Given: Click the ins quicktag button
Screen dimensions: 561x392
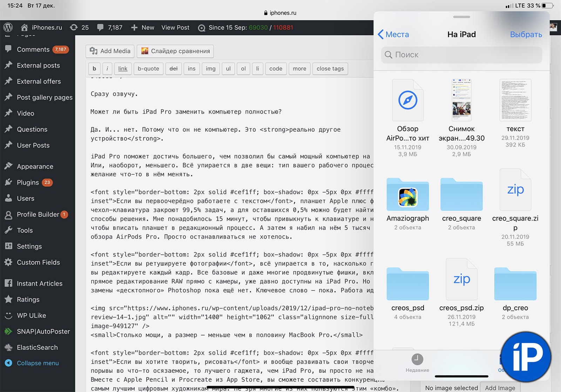Looking at the screenshot, I should point(192,69).
